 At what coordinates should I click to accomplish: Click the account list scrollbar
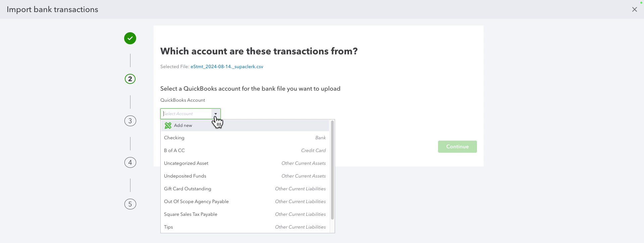[332, 170]
